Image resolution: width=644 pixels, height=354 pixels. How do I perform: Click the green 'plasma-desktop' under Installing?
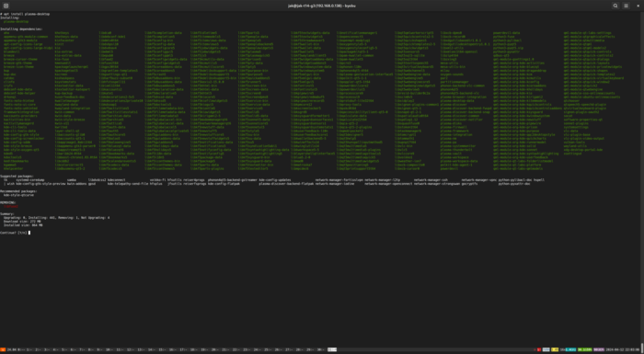point(16,21)
